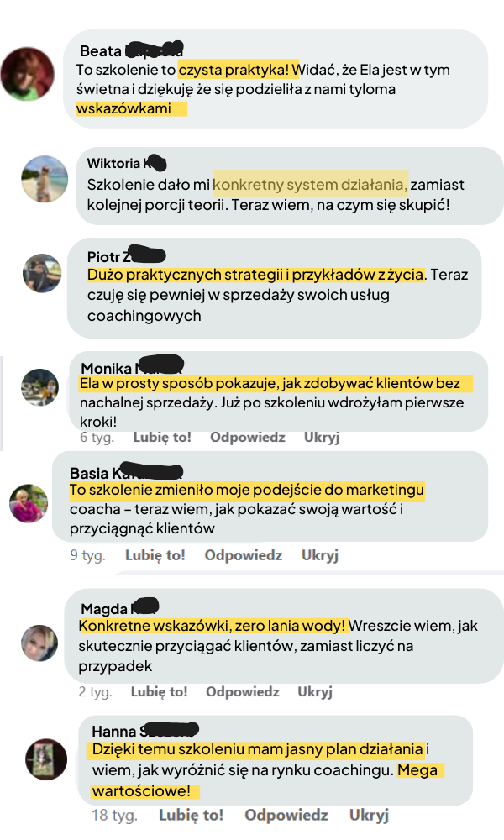Like Monika's comment with Lubię to!
The height and width of the screenshot is (840, 504).
(162, 437)
